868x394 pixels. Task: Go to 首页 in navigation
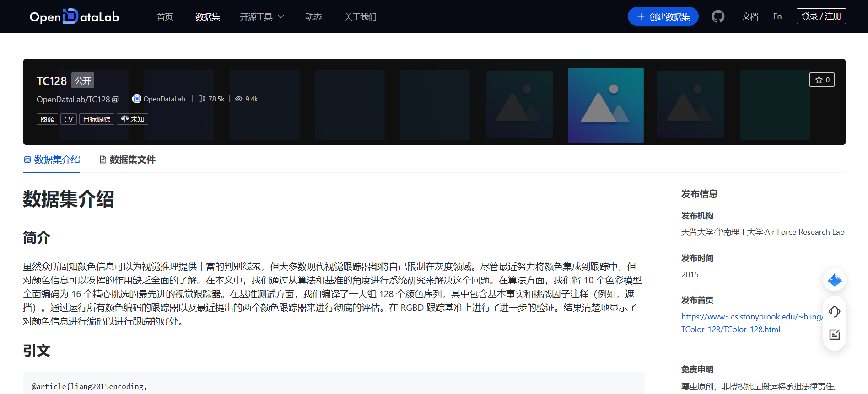coord(165,16)
